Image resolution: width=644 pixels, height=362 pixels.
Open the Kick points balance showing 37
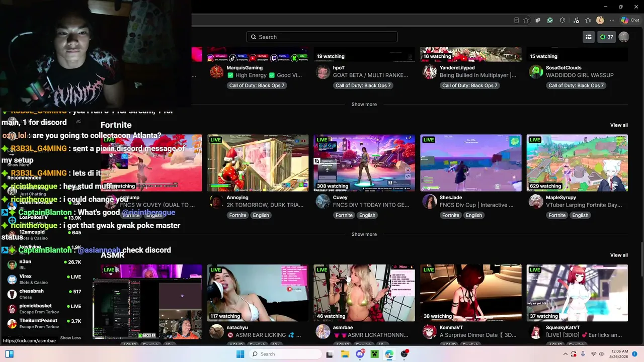(606, 37)
